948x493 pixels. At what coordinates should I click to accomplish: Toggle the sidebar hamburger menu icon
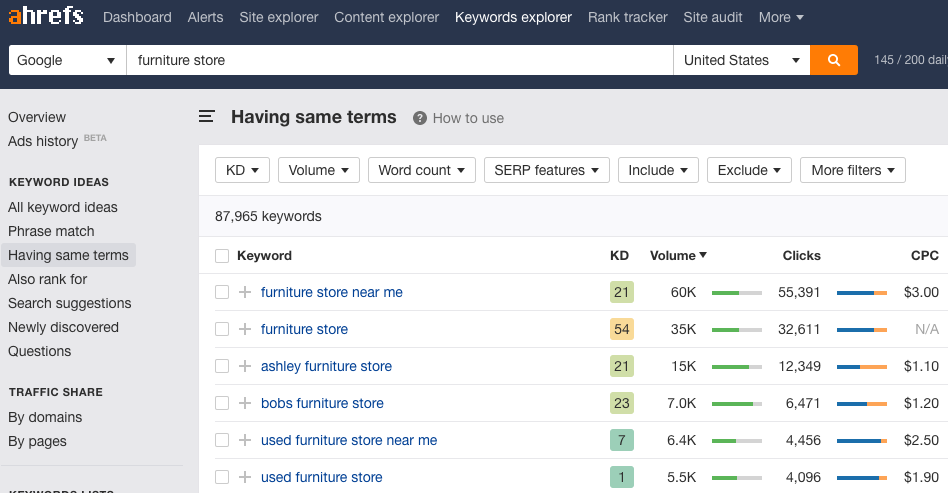pos(207,116)
